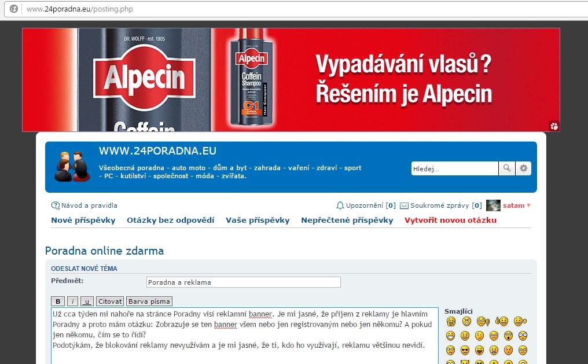
Task: Focus the Předmět subject field
Action: pyautogui.click(x=244, y=282)
